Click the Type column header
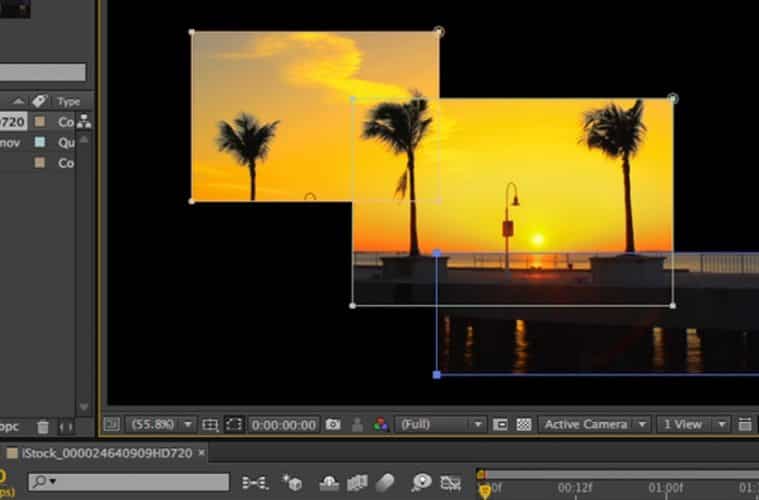The height and width of the screenshot is (500, 759). pyautogui.click(x=68, y=101)
